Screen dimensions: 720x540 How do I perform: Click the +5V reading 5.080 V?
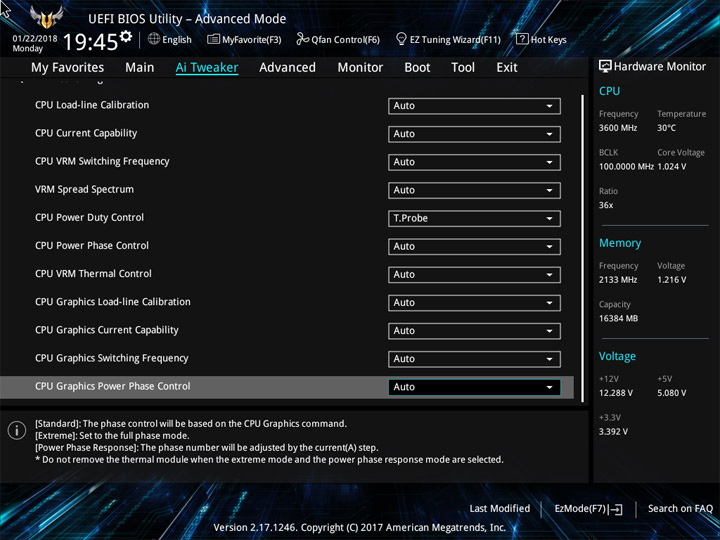click(672, 393)
